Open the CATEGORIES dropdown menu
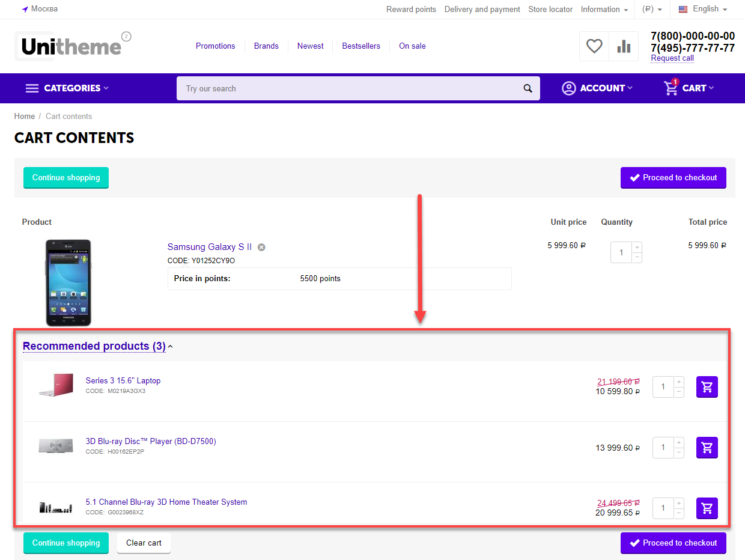Image resolution: width=745 pixels, height=560 pixels. pyautogui.click(x=67, y=88)
